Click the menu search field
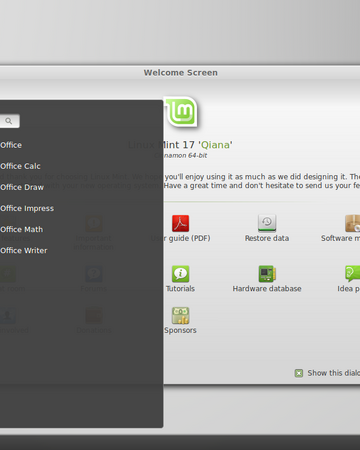 10,121
